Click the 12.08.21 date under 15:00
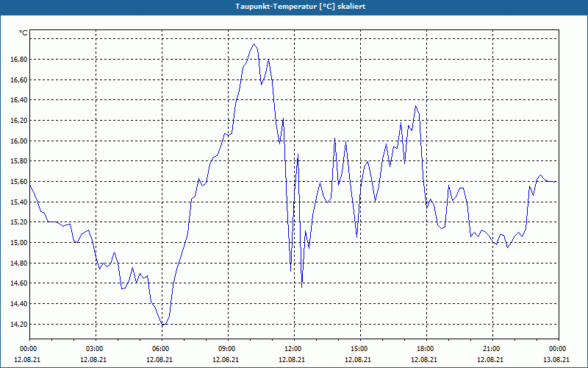 (x=359, y=360)
